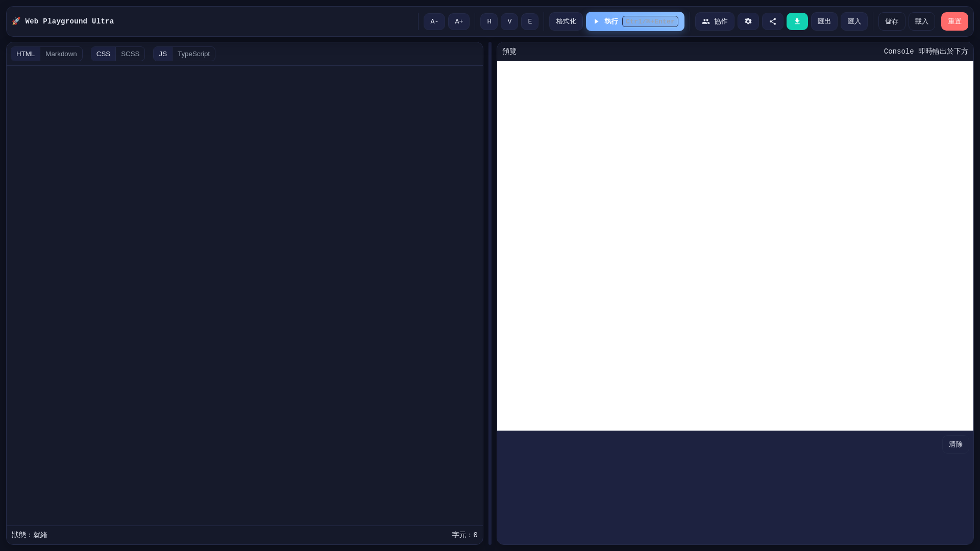Click the 格式化 format button
Image resolution: width=980 pixels, height=551 pixels.
(566, 21)
